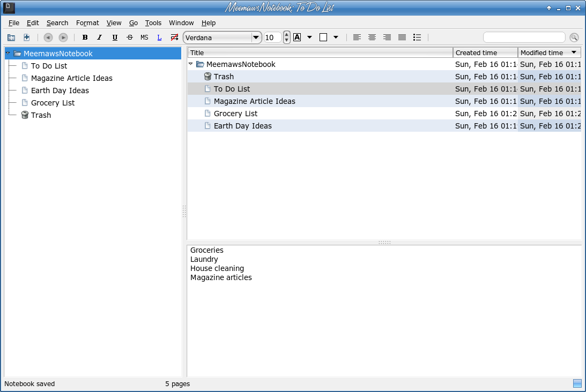Select the Grocery List row in the Title list
The width and height of the screenshot is (586, 392).
[384, 114]
